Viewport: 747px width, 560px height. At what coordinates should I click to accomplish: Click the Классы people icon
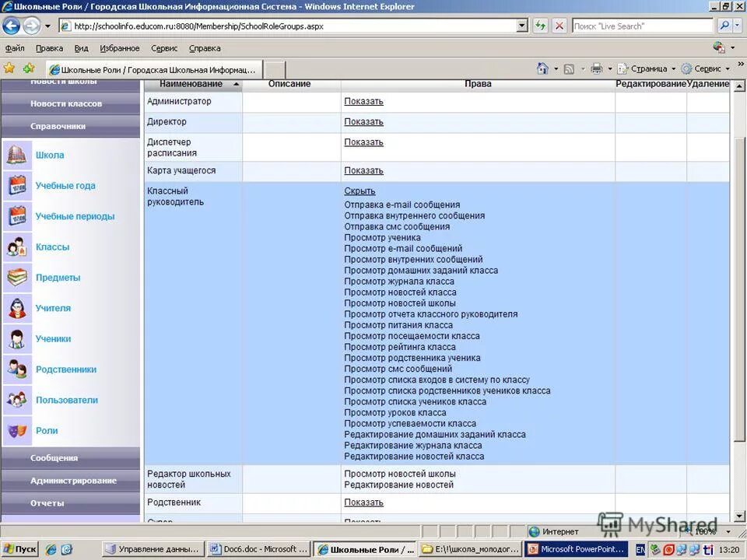tap(16, 247)
